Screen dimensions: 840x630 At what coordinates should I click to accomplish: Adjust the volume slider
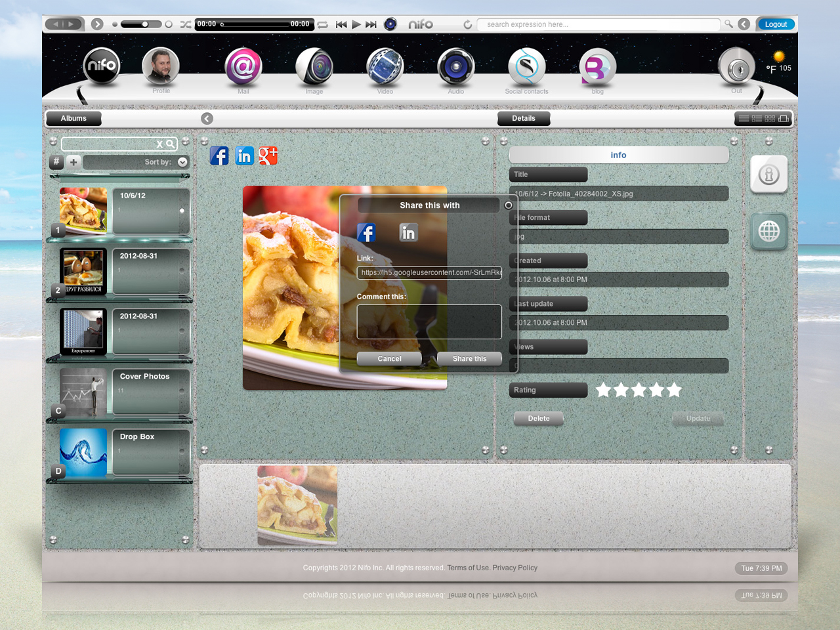point(141,24)
